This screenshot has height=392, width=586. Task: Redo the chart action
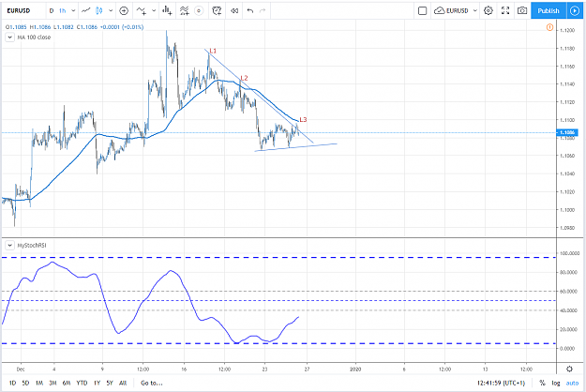[x=263, y=11]
